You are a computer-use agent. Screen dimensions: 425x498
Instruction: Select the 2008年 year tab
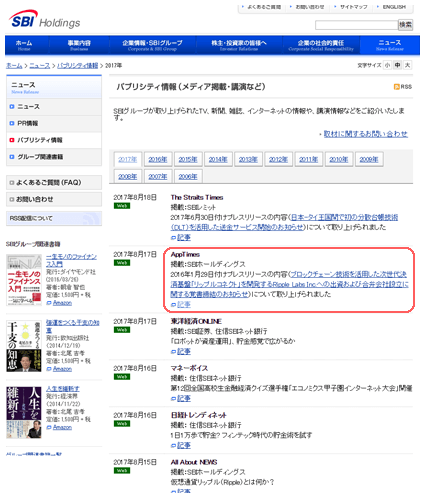pyautogui.click(x=128, y=176)
